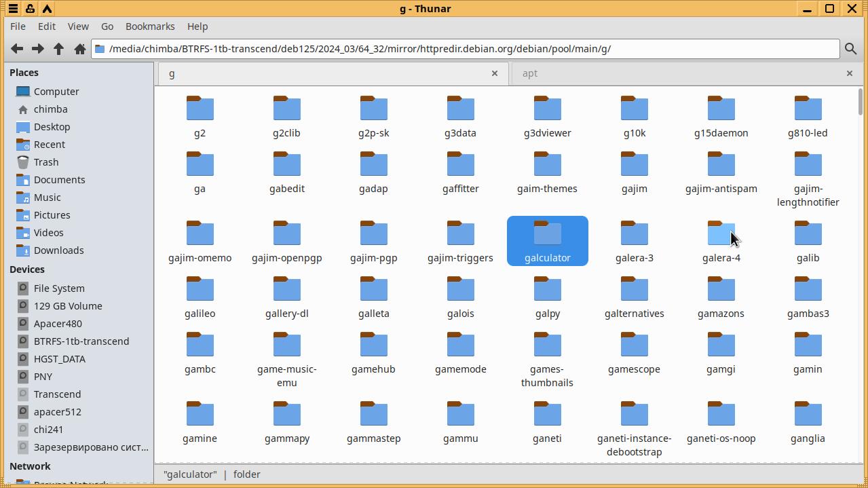The height and width of the screenshot is (488, 868).
Task: Select the g2 folder icon
Action: (200, 109)
